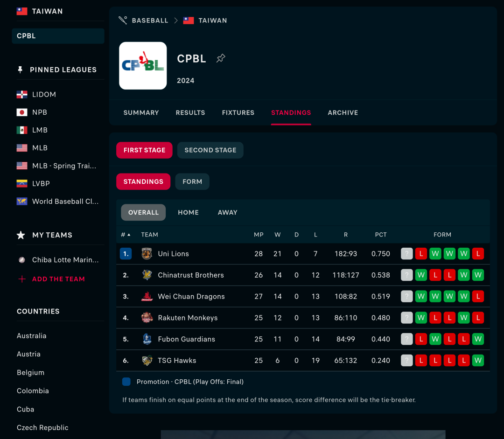This screenshot has width=504, height=439.
Task: Open the Fubon Guardians team page
Action: (x=186, y=339)
